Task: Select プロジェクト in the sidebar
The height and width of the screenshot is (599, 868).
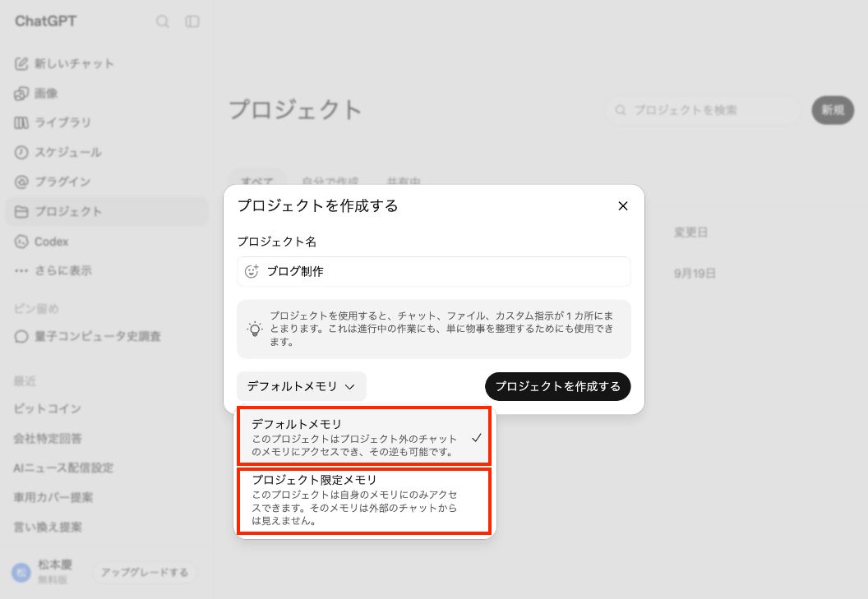Action: coord(107,211)
